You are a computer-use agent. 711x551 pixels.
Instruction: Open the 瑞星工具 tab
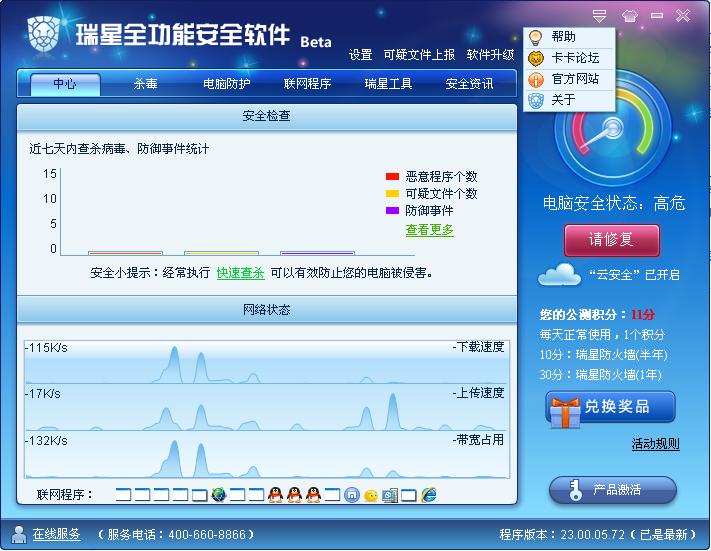click(x=388, y=84)
